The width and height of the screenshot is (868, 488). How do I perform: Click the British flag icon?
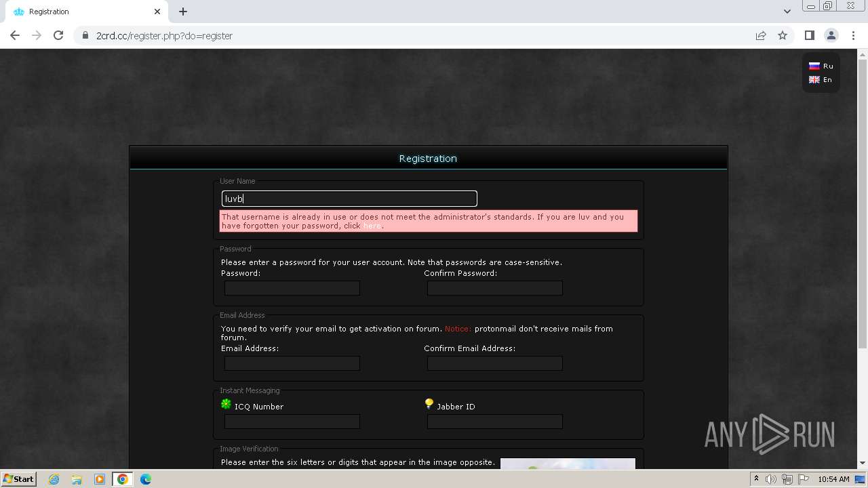pos(814,79)
